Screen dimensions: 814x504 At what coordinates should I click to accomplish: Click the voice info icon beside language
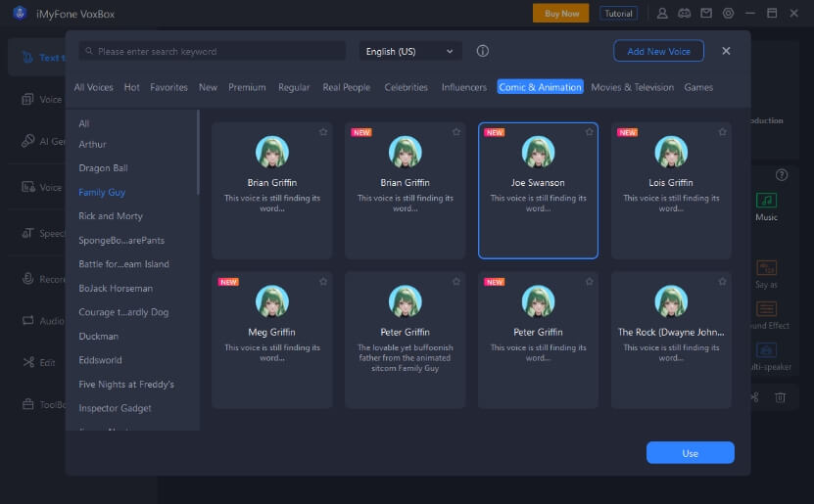pos(482,51)
